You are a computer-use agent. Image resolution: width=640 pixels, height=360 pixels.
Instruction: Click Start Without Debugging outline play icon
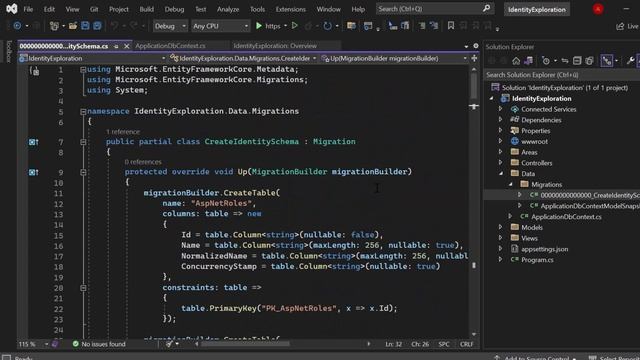(x=294, y=26)
